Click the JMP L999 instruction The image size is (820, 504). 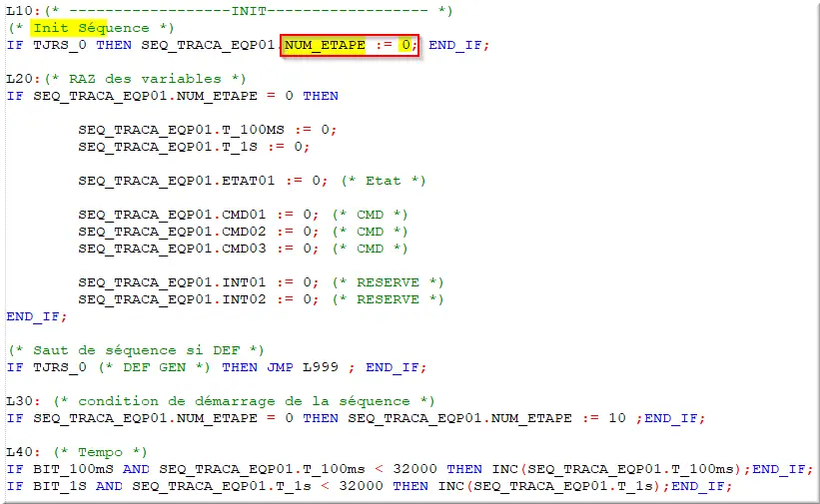point(303,367)
